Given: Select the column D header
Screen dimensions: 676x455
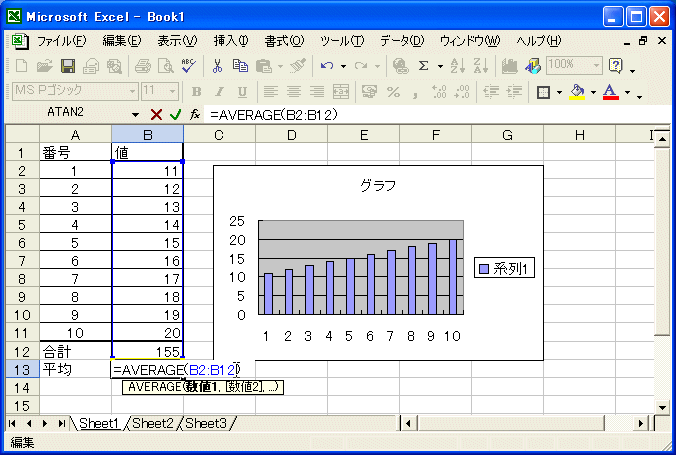Looking at the screenshot, I should point(291,135).
